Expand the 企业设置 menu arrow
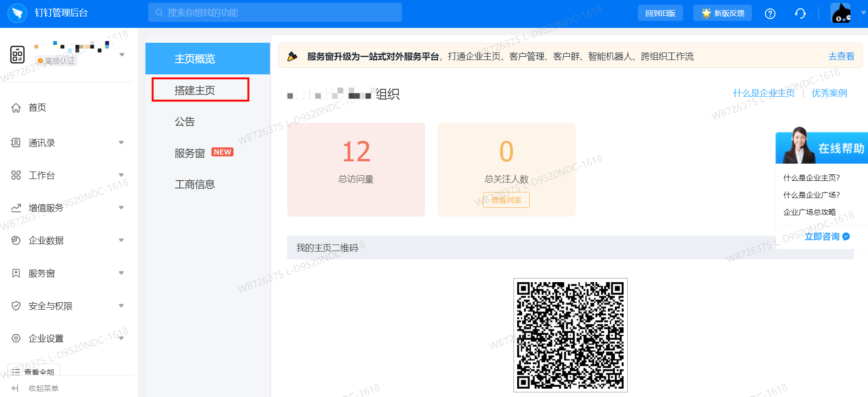The image size is (868, 397). pyautogui.click(x=121, y=338)
